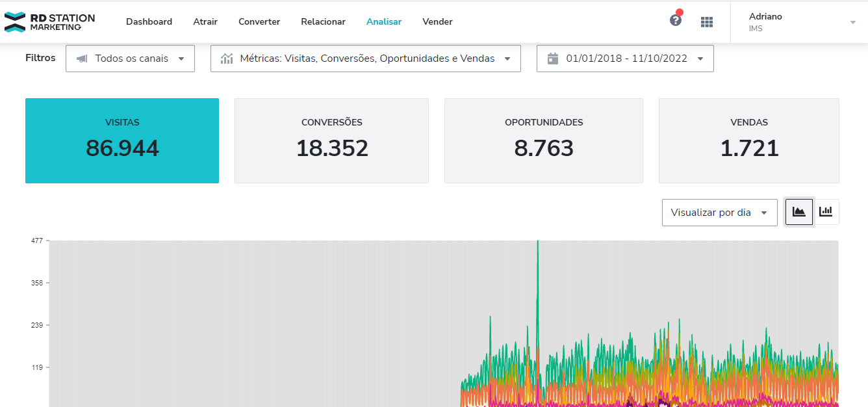868x407 pixels.
Task: Click the RD Station Marketing logo
Action: [49, 21]
